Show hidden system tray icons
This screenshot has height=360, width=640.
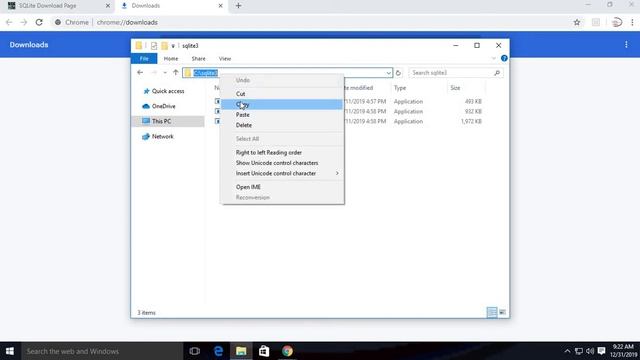[567, 351]
